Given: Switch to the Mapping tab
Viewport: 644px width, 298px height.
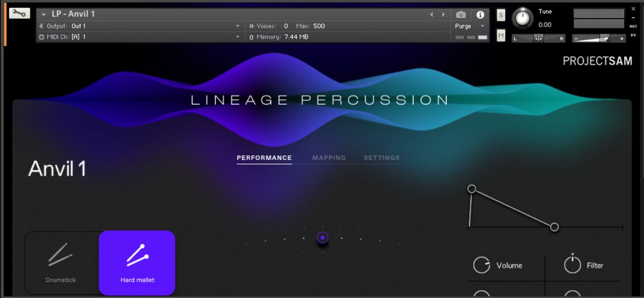Looking at the screenshot, I should [x=329, y=158].
